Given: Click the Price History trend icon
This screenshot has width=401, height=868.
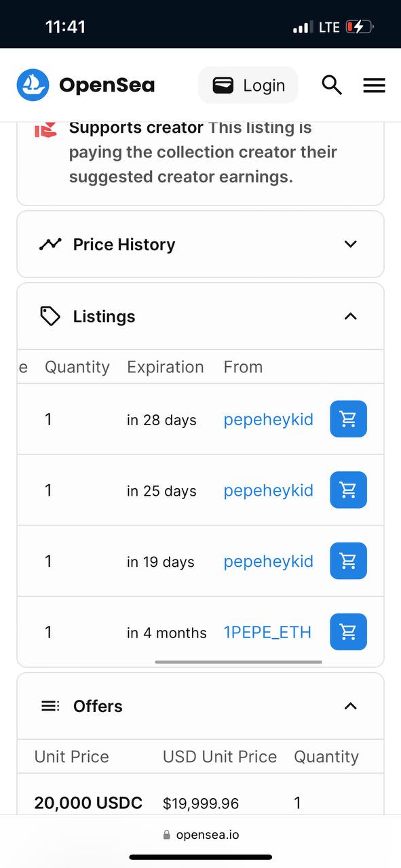Looking at the screenshot, I should tap(50, 244).
